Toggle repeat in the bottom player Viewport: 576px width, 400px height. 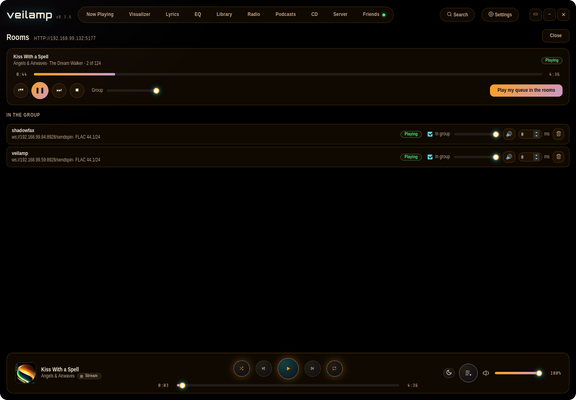(x=334, y=368)
